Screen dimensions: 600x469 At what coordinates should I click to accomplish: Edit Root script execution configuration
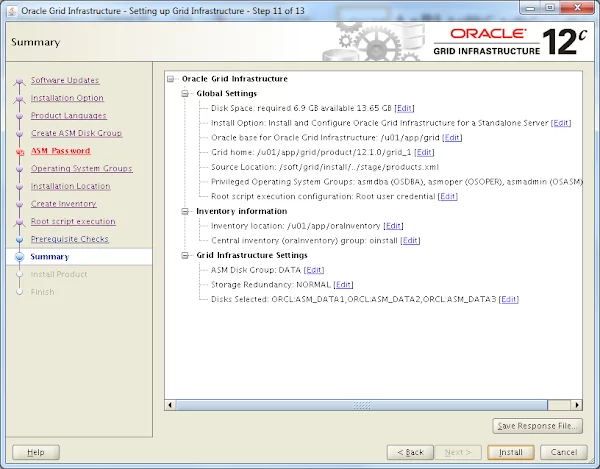(448, 196)
